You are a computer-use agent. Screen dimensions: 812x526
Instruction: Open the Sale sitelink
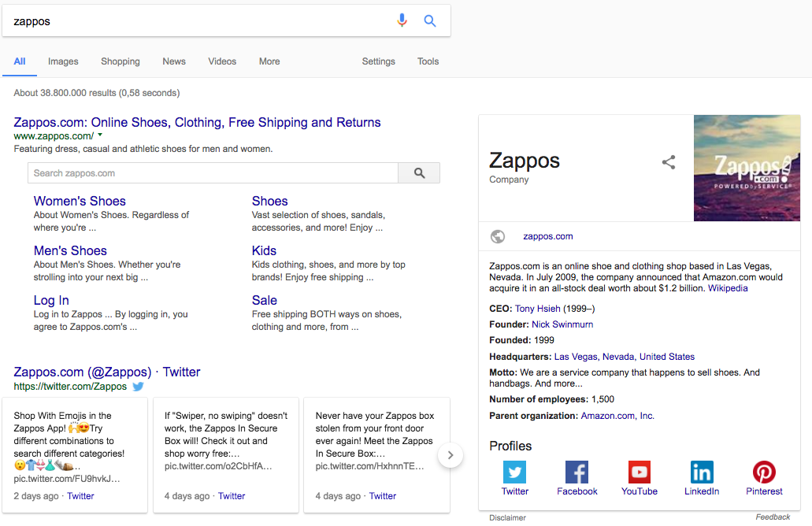(264, 300)
